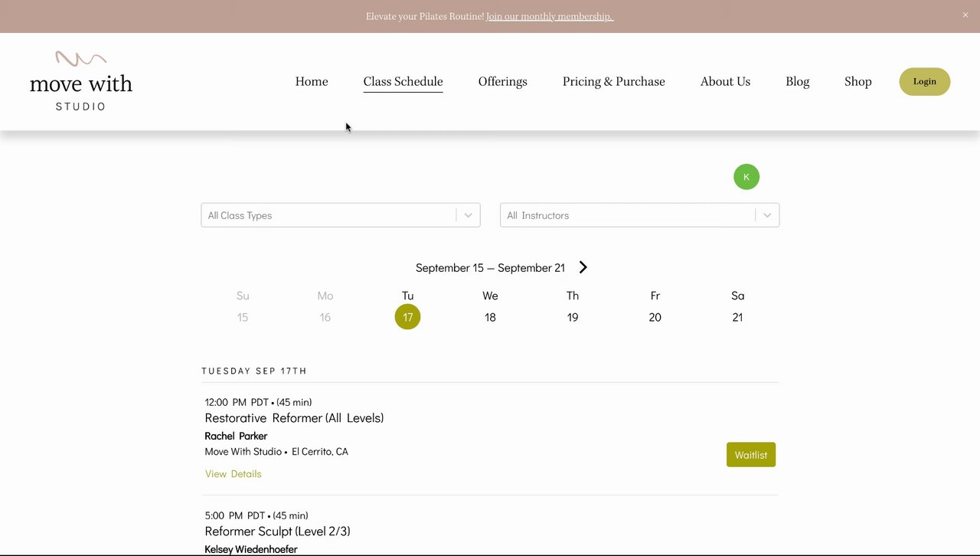Choose Thursday 19 on the calendar

pos(573,317)
